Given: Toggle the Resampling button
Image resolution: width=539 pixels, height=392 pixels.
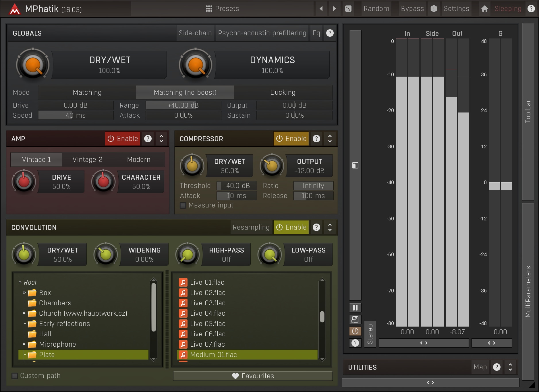Looking at the screenshot, I should click(251, 228).
